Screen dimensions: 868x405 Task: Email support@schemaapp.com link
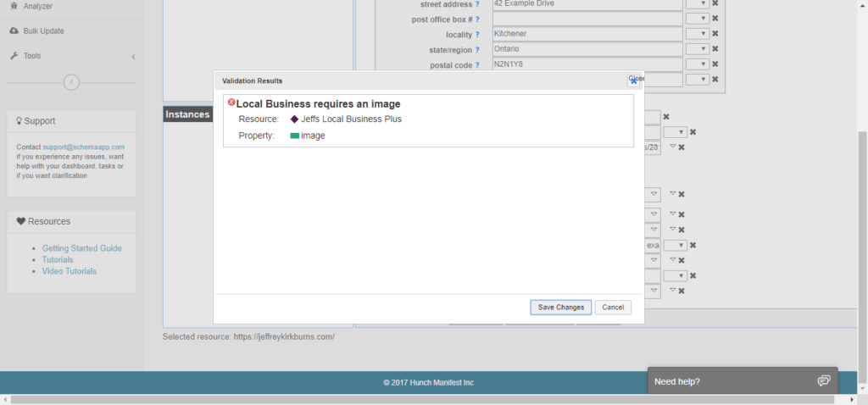pyautogui.click(x=84, y=147)
